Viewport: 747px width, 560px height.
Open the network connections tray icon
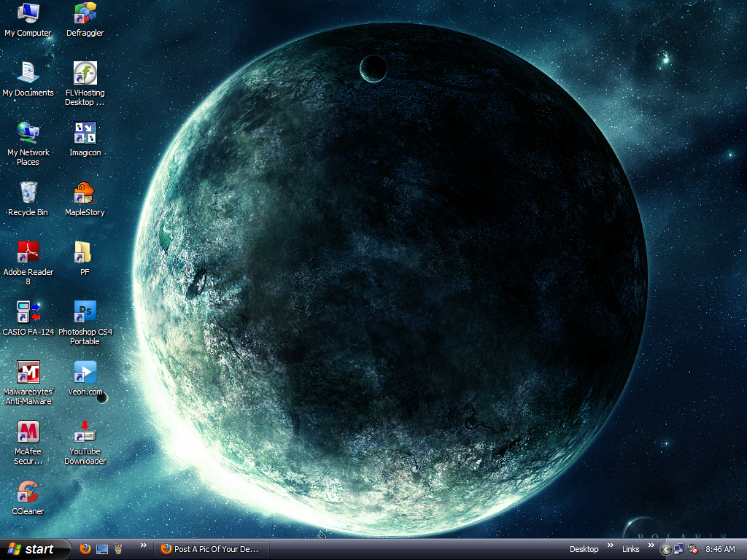point(679,549)
